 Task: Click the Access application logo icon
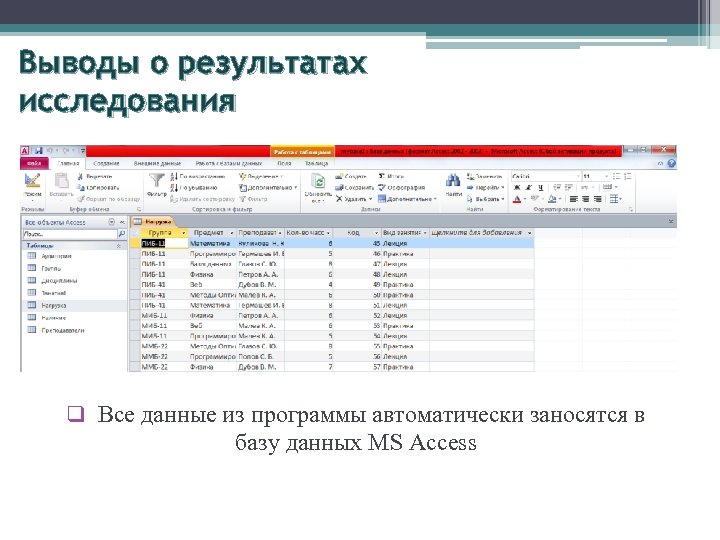25,151
